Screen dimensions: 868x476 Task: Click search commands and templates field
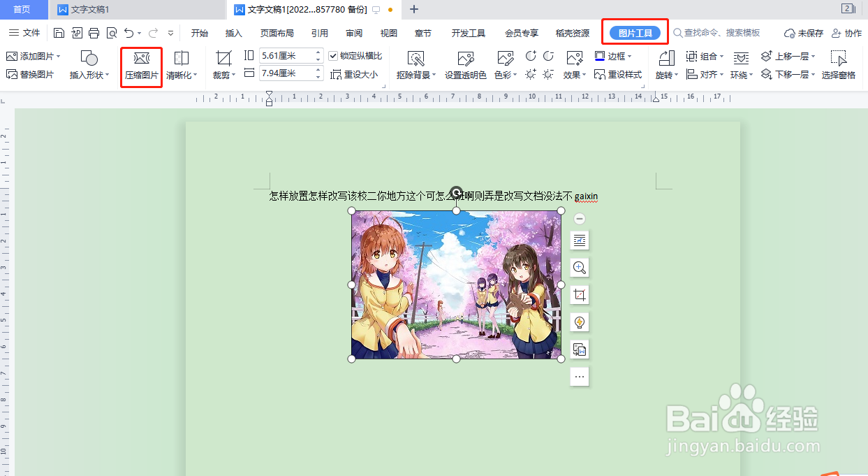[x=716, y=33]
